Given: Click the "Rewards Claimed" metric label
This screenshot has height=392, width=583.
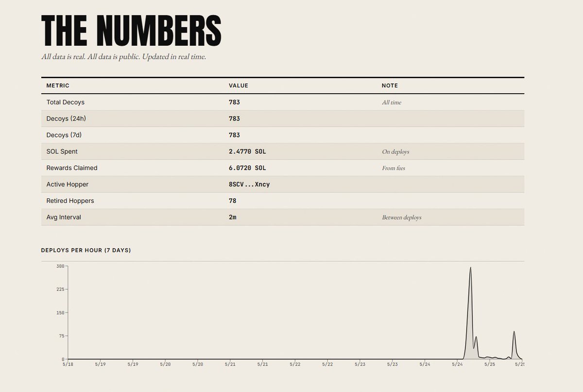Looking at the screenshot, I should click(72, 168).
